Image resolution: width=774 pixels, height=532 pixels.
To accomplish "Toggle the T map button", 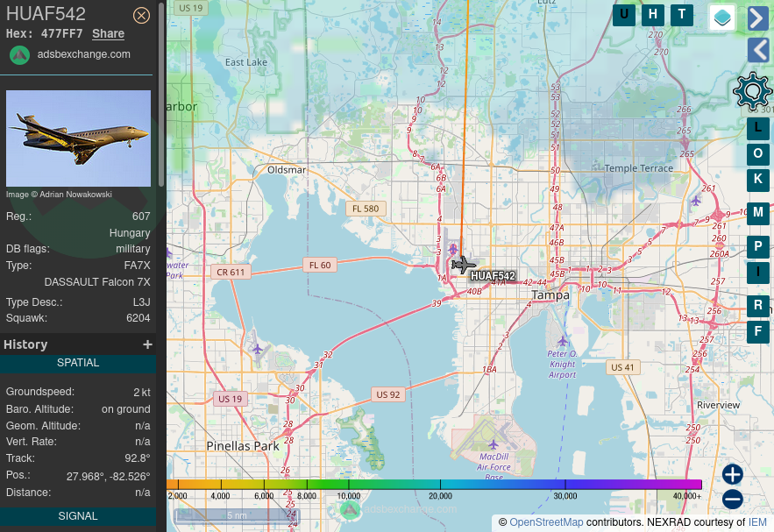I will (682, 14).
